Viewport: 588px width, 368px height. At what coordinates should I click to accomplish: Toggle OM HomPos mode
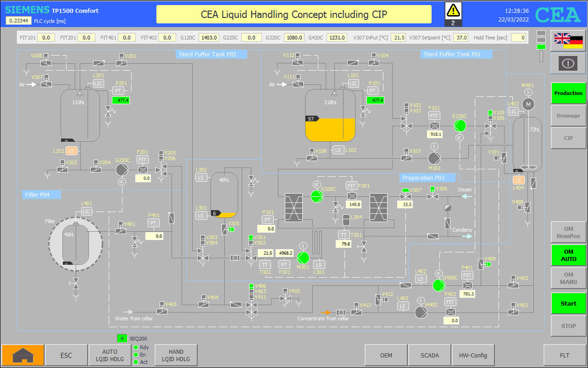[568, 233]
